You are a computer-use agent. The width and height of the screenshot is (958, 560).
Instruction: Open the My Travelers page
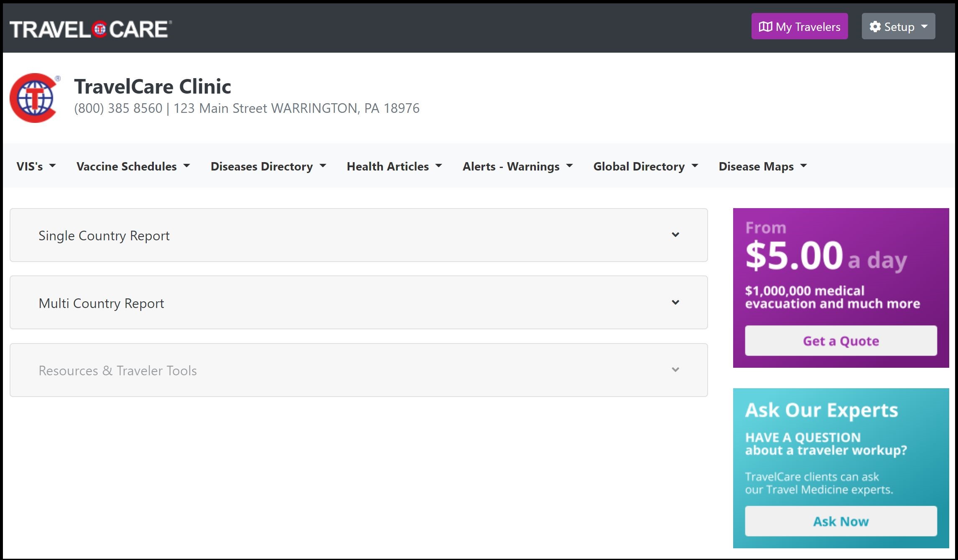click(800, 26)
